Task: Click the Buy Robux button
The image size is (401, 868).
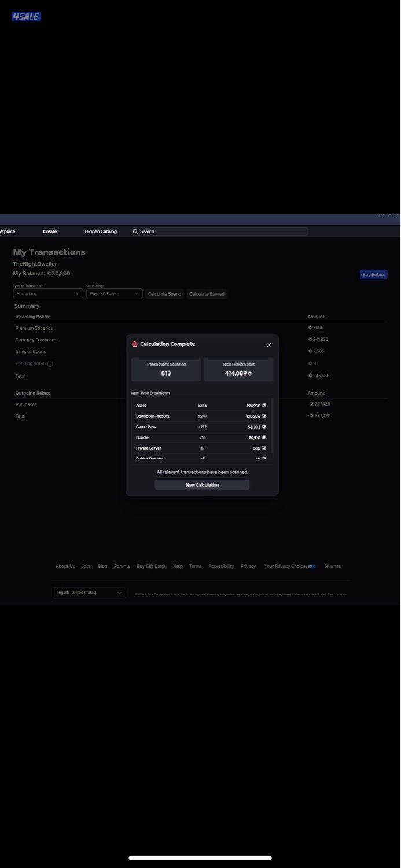Action: tap(373, 274)
